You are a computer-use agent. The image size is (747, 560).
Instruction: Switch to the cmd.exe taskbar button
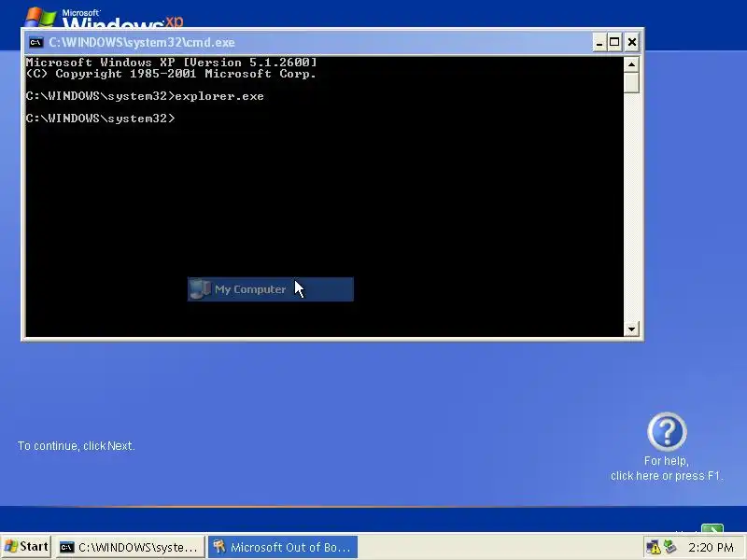(130, 547)
